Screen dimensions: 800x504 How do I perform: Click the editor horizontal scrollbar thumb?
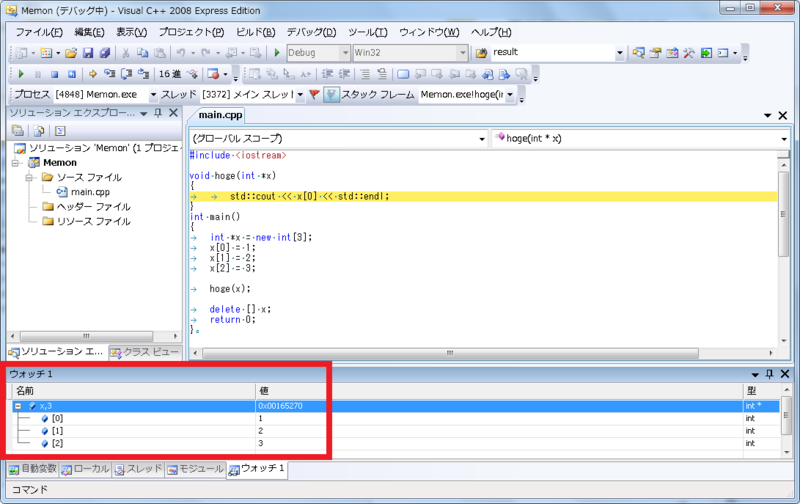[450, 353]
